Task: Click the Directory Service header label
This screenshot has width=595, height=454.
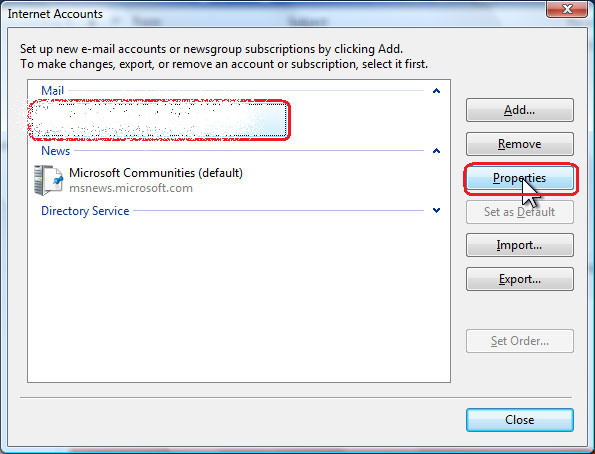Action: [85, 211]
